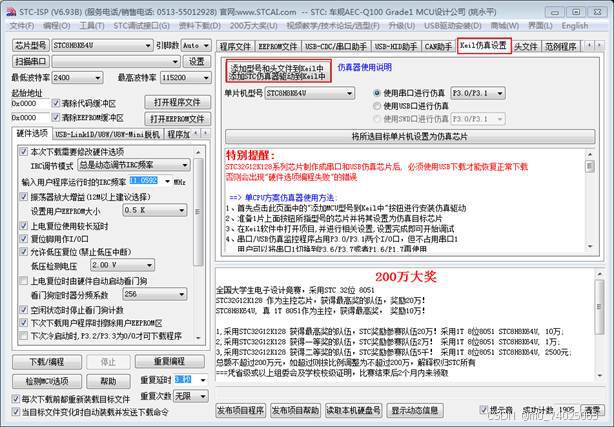Toggle 当目标文件变化时自动装载并发送下载命令
The height and width of the screenshot is (427, 614).
tap(15, 412)
